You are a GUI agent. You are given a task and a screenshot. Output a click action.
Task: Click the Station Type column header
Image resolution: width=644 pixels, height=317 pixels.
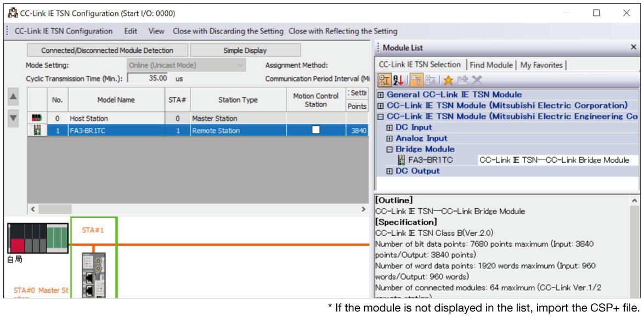pos(238,99)
